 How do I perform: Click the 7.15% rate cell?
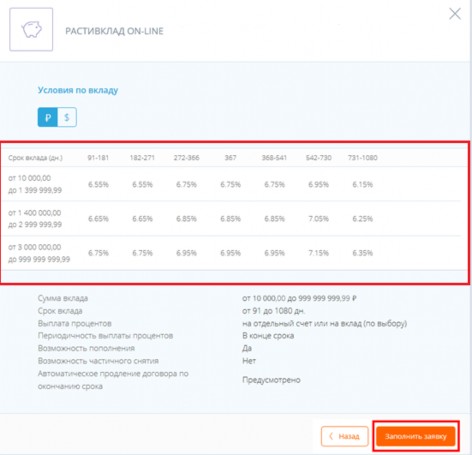click(x=319, y=253)
